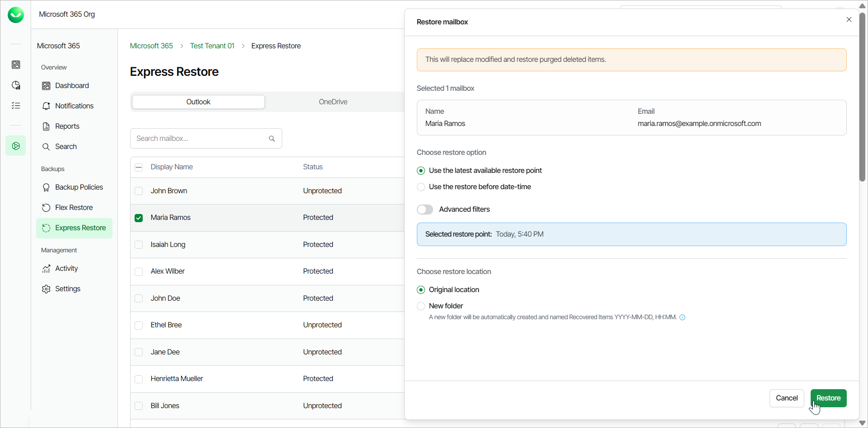Check the Jane Dee checkbox

pos(139,352)
